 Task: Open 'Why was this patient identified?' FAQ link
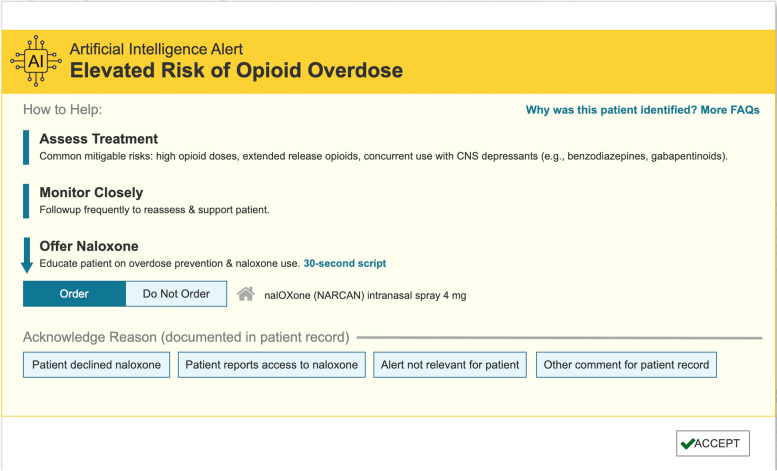642,110
